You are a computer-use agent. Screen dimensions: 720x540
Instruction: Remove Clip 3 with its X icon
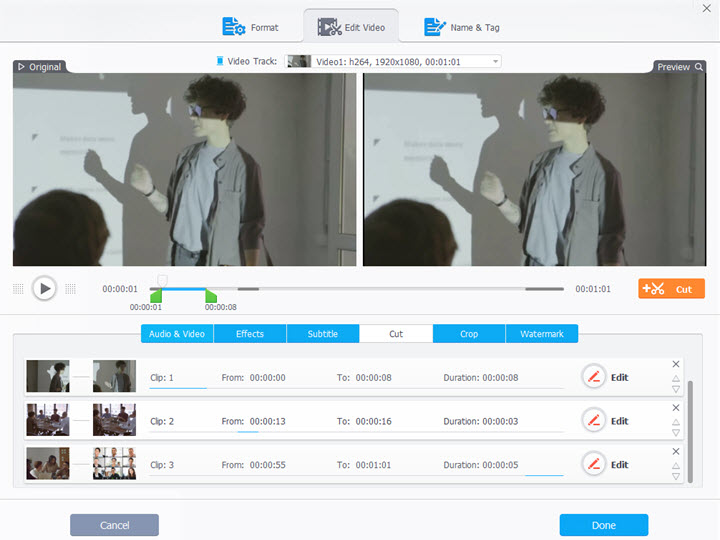tap(676, 451)
